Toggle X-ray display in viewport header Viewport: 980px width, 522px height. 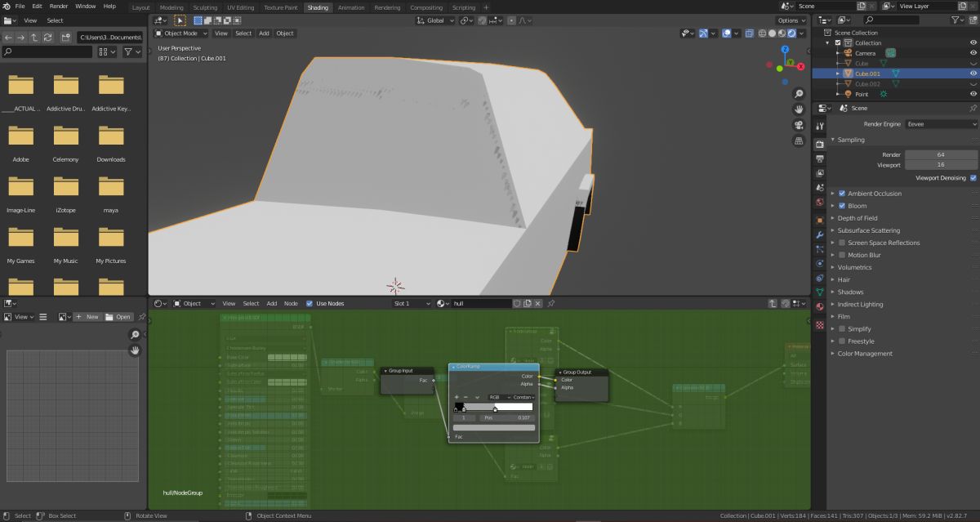(749, 33)
